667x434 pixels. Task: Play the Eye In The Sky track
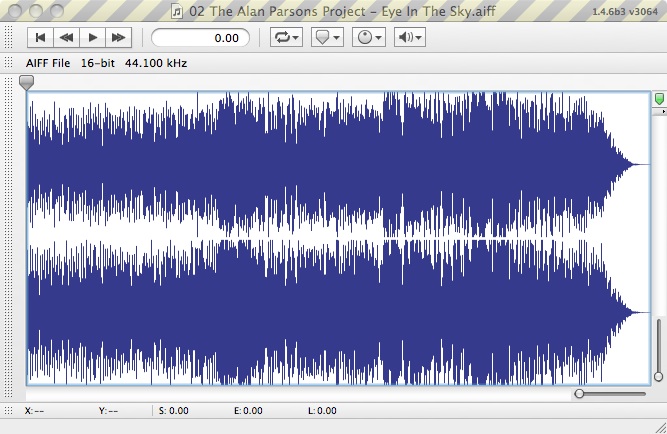[92, 37]
